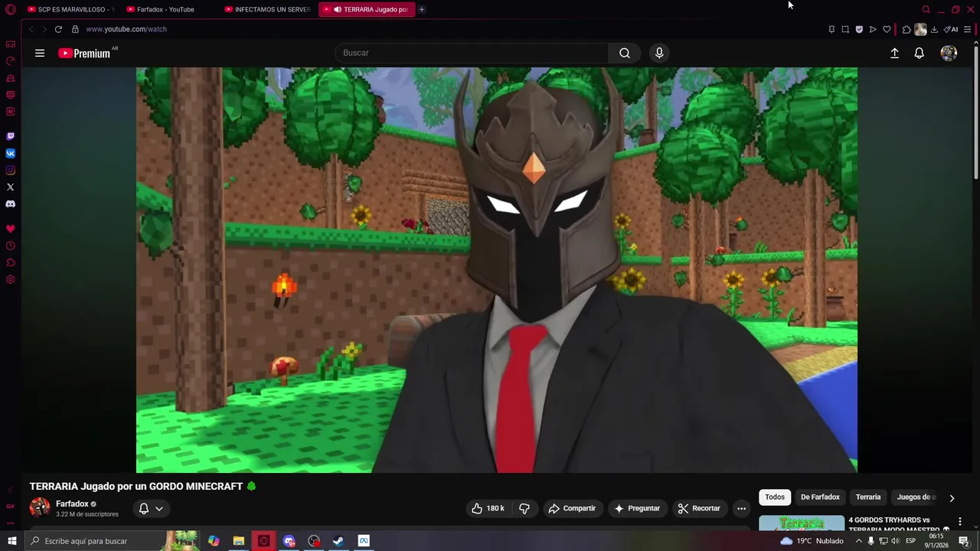Select the De Farfadox filter chip
The image size is (980, 551).
(x=820, y=497)
